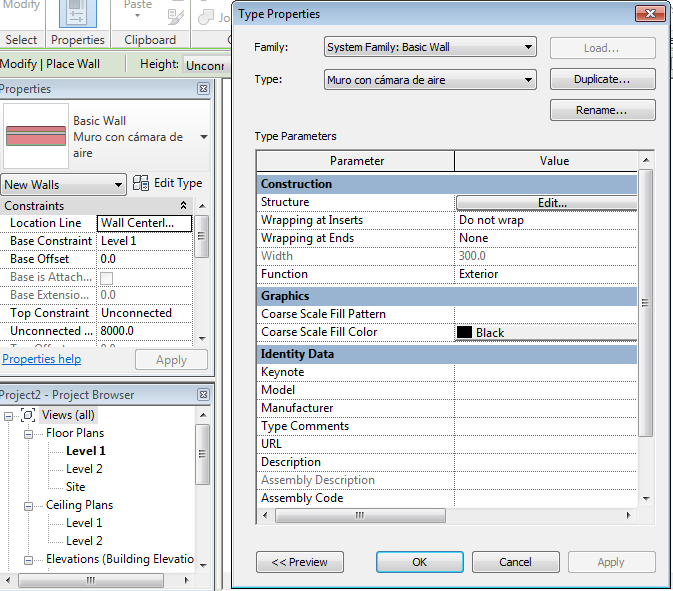Click the Structure Edit button
Image resolution: width=673 pixels, height=591 pixels.
(x=546, y=203)
